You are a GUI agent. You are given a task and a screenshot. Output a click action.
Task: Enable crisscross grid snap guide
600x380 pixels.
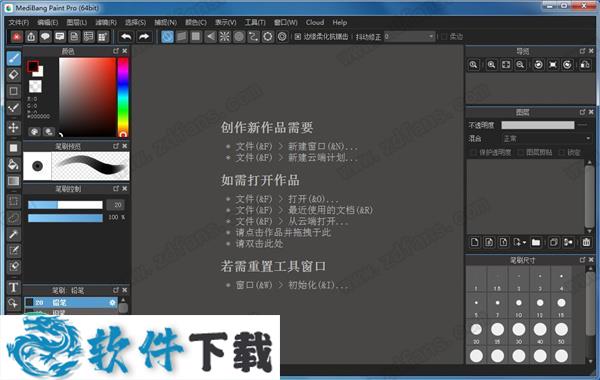(196, 37)
